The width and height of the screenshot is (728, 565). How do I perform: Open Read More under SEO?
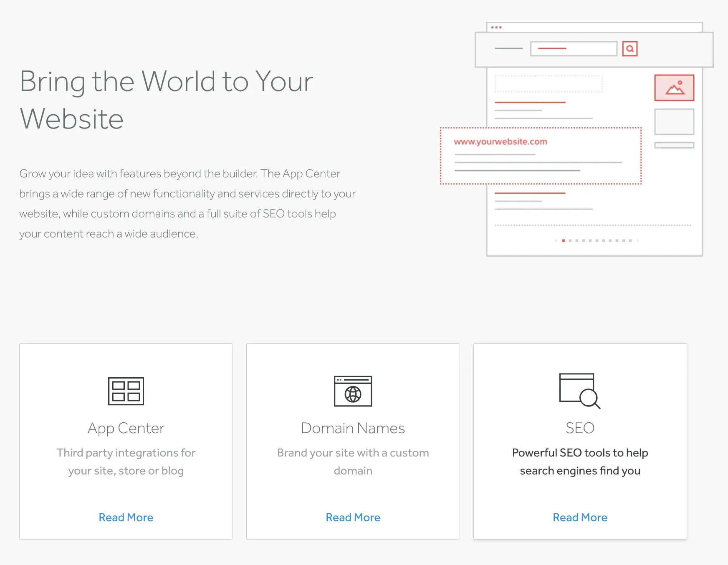(580, 517)
